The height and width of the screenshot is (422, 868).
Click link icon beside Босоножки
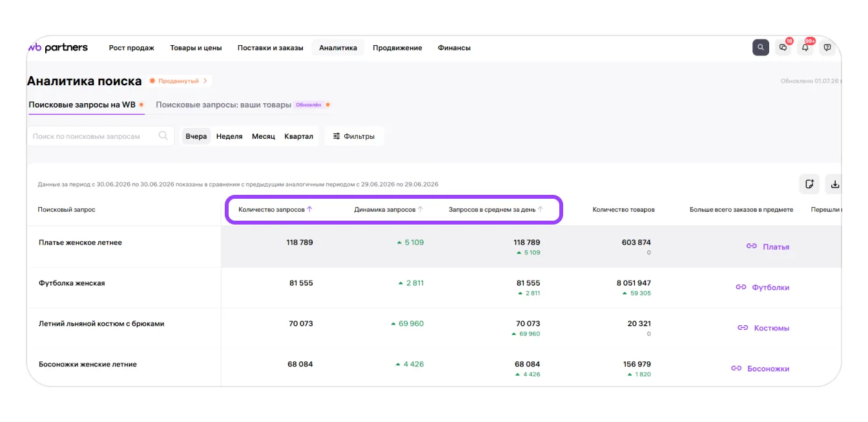pyautogui.click(x=736, y=368)
